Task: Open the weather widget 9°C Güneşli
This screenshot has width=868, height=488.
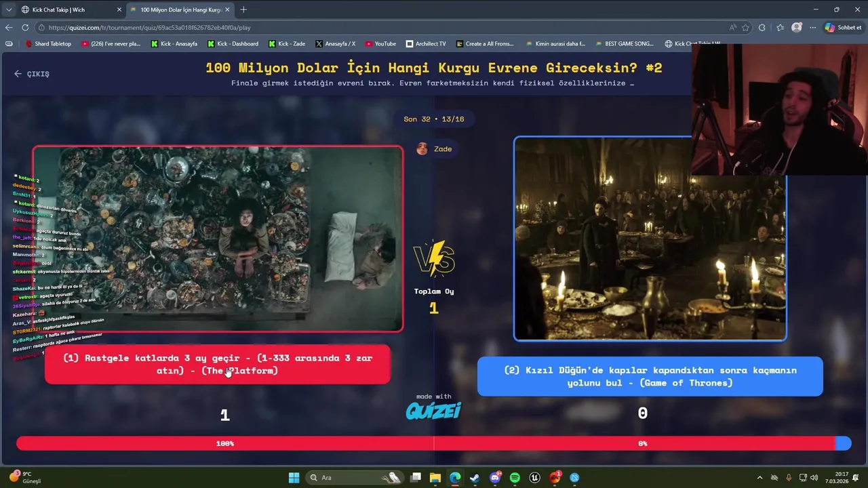Action: 26,478
